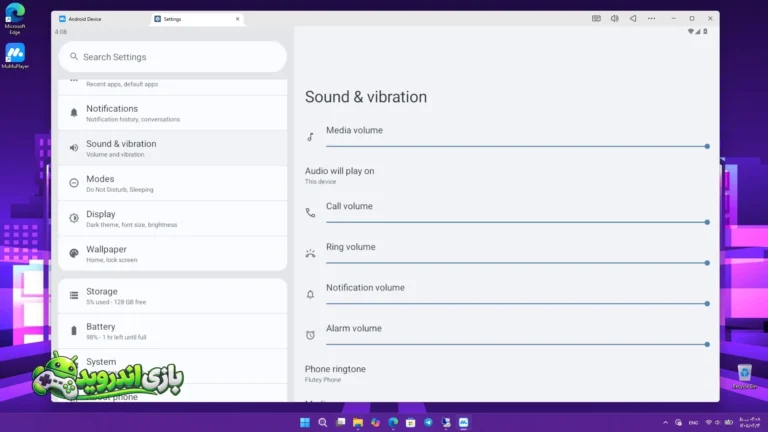The image size is (768, 432).
Task: Expand hidden system tray icons
Action: click(x=665, y=422)
